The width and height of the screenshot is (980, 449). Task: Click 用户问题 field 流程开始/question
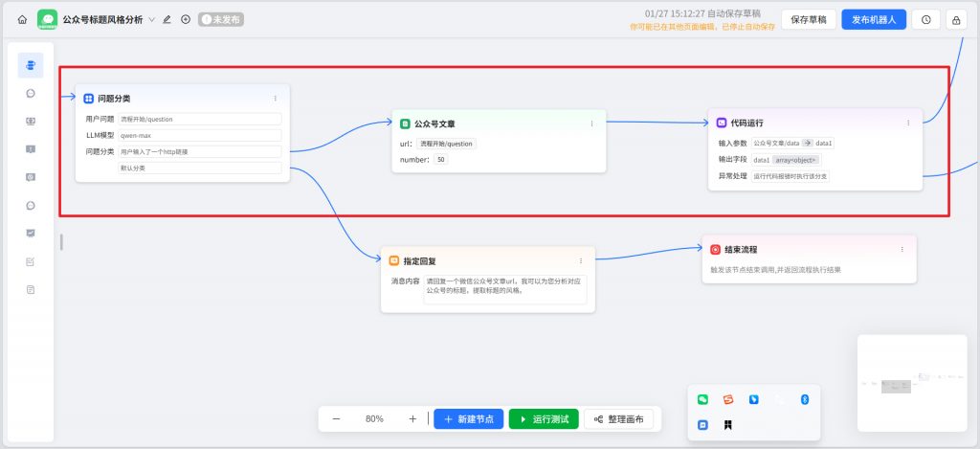click(x=199, y=119)
